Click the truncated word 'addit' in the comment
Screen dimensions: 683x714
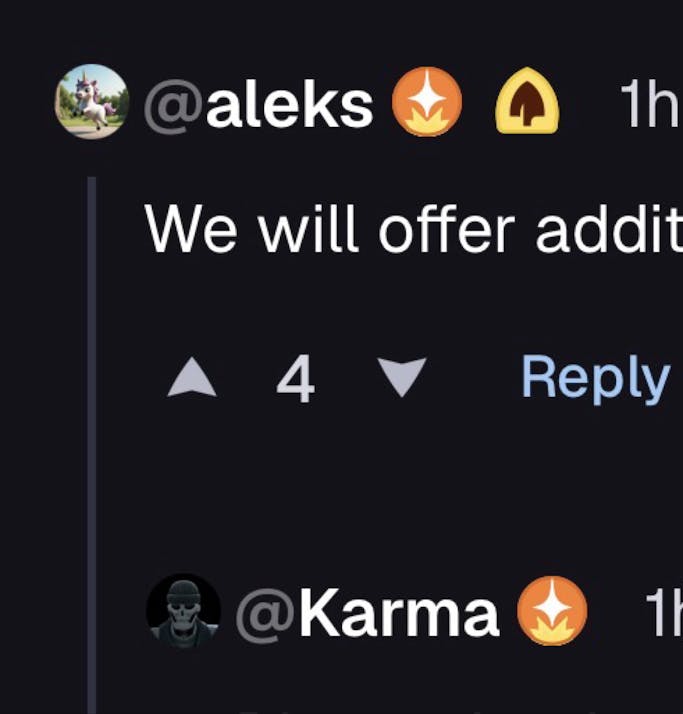click(608, 229)
